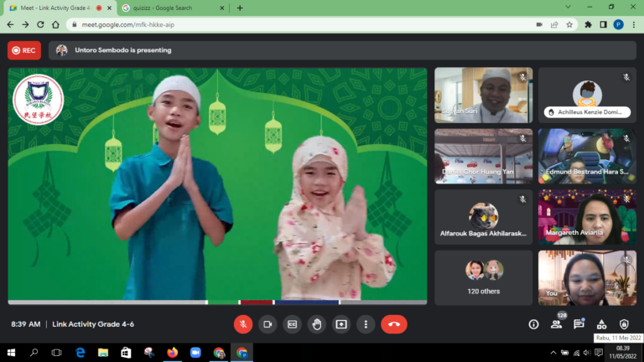Screen dimensions: 644x362
Task: Open the Chrome three-dot menu
Action: (633, 24)
